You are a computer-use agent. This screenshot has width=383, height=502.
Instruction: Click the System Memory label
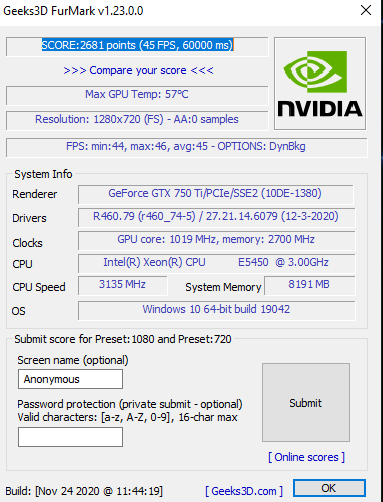coord(223,287)
